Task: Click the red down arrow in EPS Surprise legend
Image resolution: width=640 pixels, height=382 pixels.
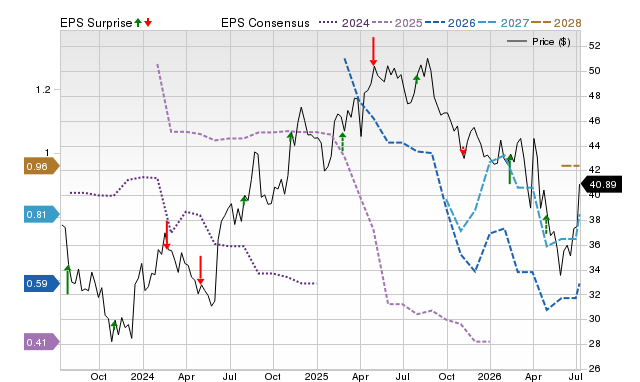Action: [x=148, y=22]
